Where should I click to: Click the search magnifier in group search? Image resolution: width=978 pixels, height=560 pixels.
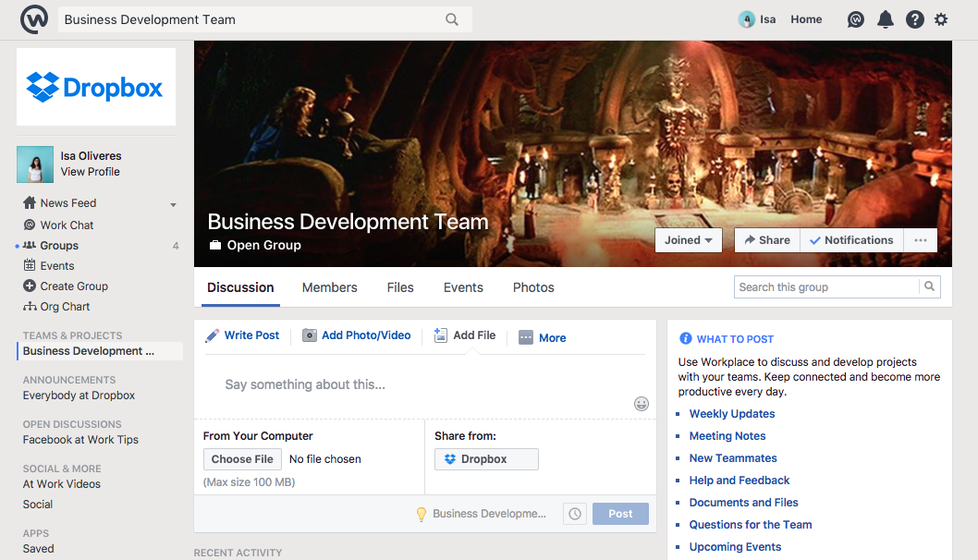(930, 287)
